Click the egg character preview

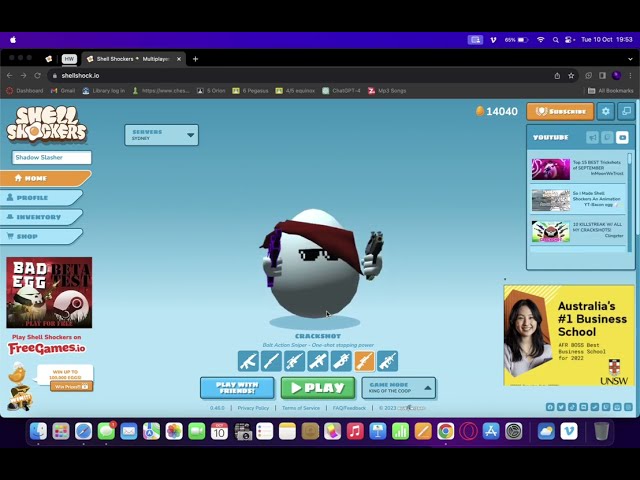pyautogui.click(x=316, y=263)
